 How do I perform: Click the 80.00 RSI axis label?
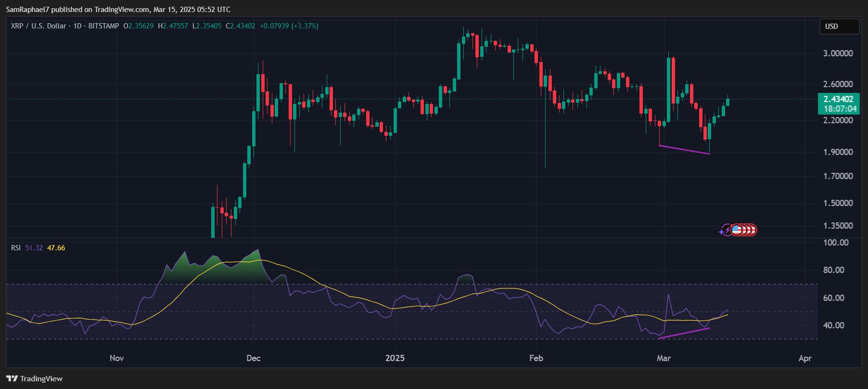click(x=834, y=270)
